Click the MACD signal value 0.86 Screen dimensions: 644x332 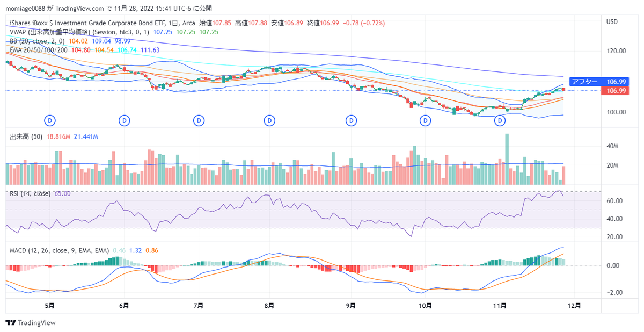(152, 250)
